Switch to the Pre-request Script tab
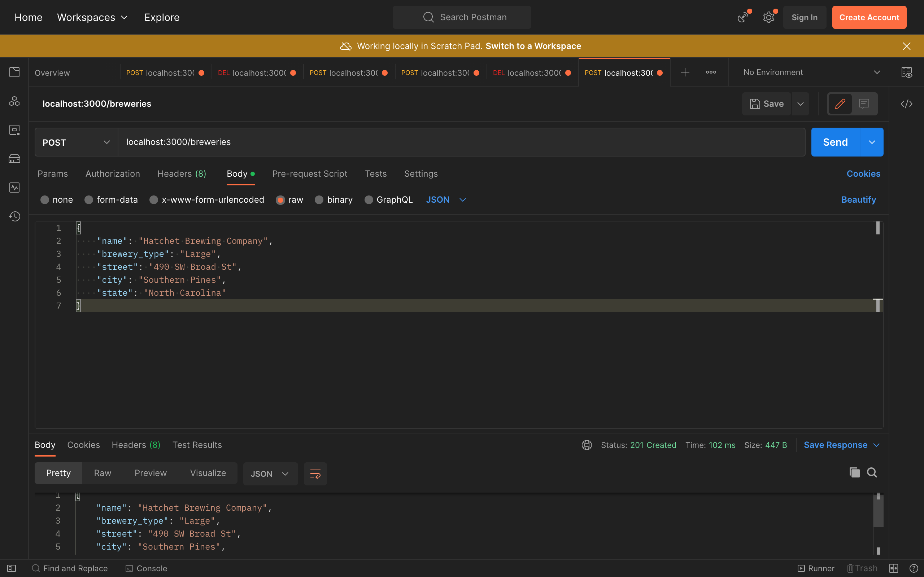The image size is (924, 577). tap(309, 174)
